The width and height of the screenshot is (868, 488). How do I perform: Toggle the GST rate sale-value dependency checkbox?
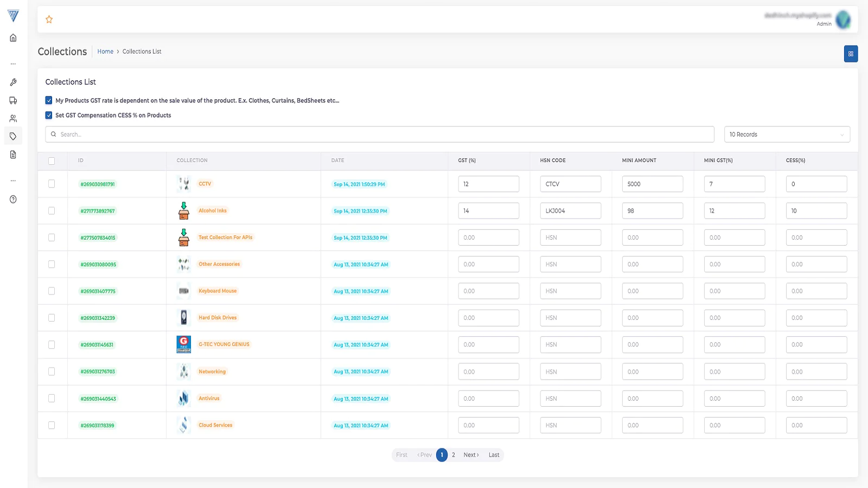pyautogui.click(x=49, y=100)
